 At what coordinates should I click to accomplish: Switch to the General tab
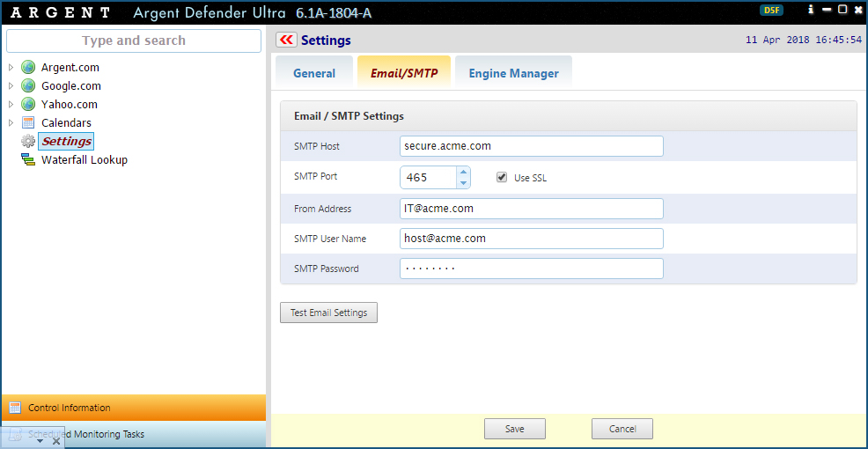pos(314,73)
